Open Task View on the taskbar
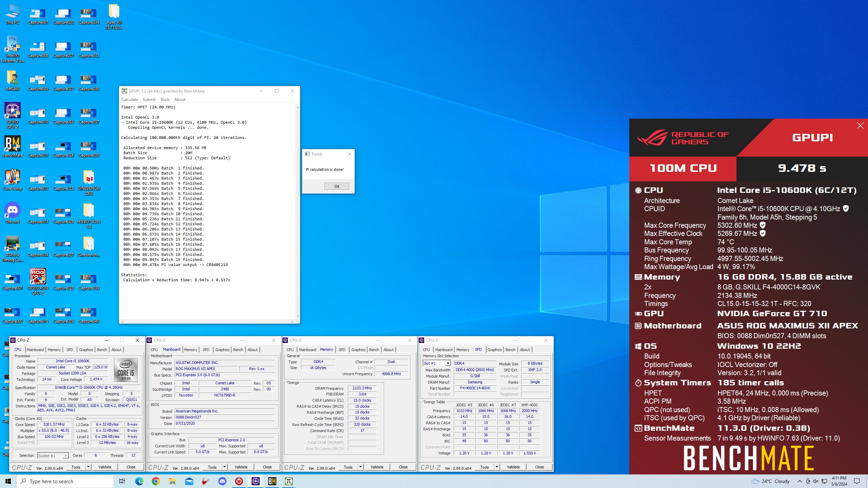The height and width of the screenshot is (488, 868). coord(122,481)
